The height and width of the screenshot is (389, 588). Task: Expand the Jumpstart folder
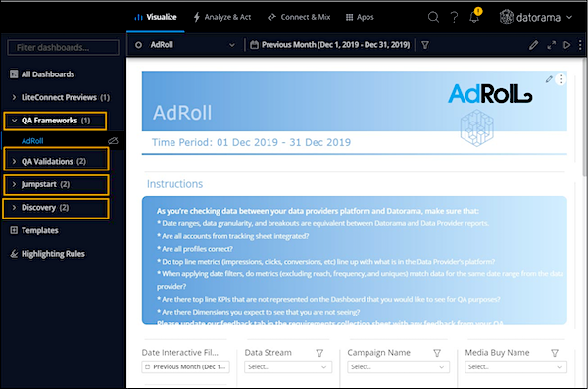pyautogui.click(x=14, y=184)
